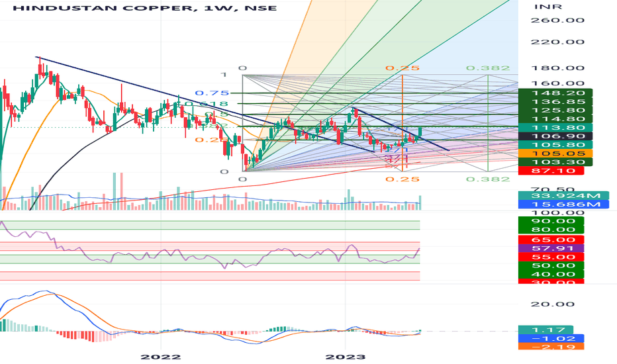This screenshot has width=617, height=364.
Task: Click the Fib level 1 label left of the grid
Action: click(224, 75)
